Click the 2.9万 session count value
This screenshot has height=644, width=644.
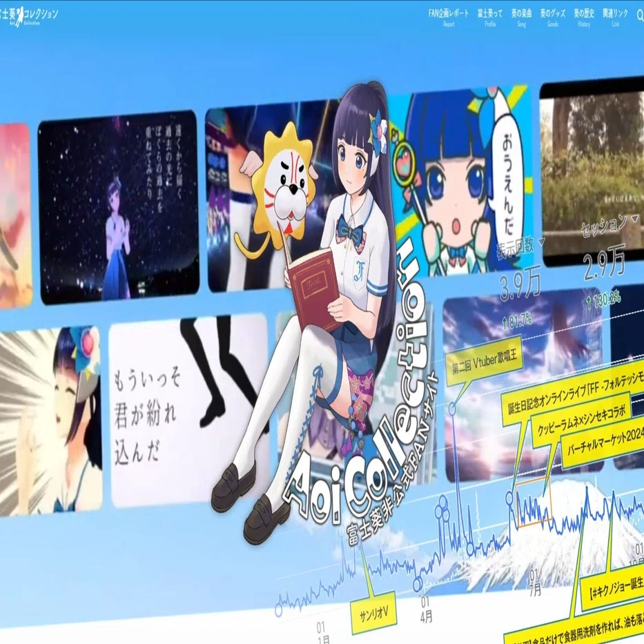605,262
